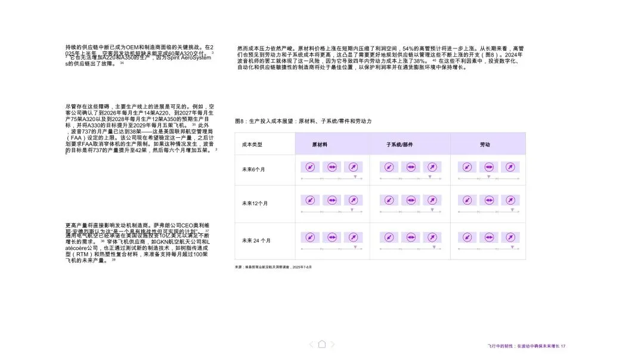Click unchanged arrows icon for 子系统/部件, 未来12个月
644x362 pixels.
coord(411,200)
